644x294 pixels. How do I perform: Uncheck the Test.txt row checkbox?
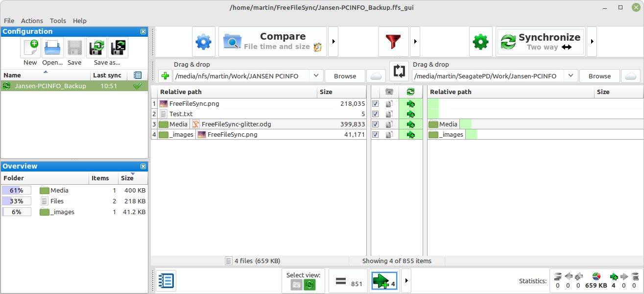point(375,114)
